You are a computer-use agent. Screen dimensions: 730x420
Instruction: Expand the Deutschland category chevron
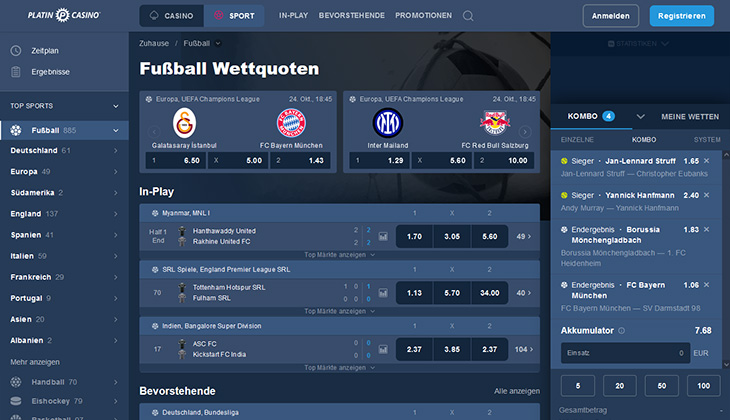[115, 151]
